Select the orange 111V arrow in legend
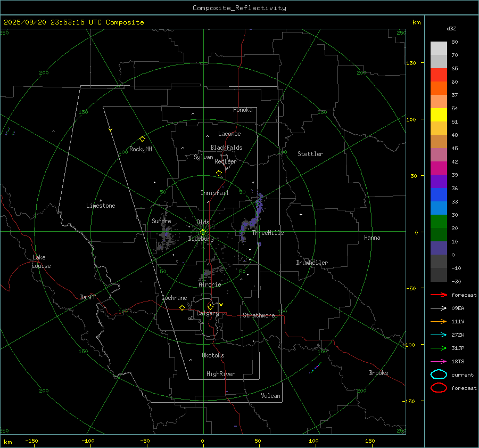Image resolution: width=479 pixels, height=448 pixels. (439, 322)
